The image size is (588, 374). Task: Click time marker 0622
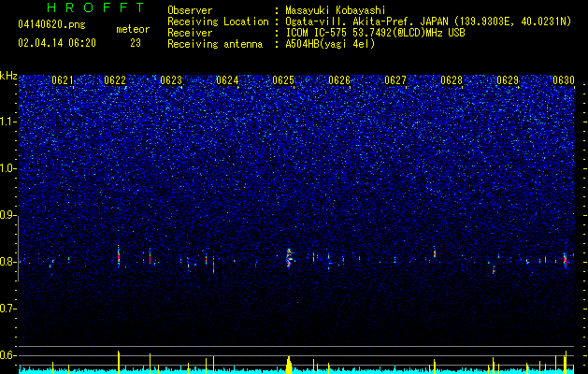[x=115, y=80]
